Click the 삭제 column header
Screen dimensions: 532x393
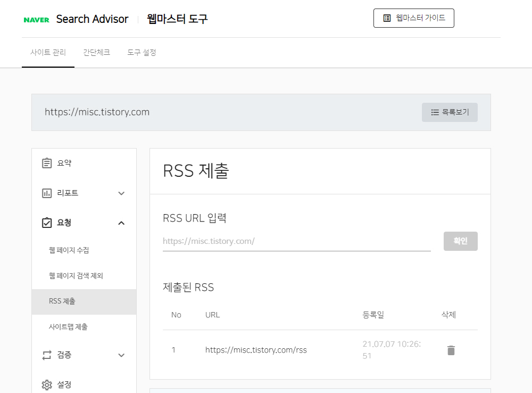448,315
